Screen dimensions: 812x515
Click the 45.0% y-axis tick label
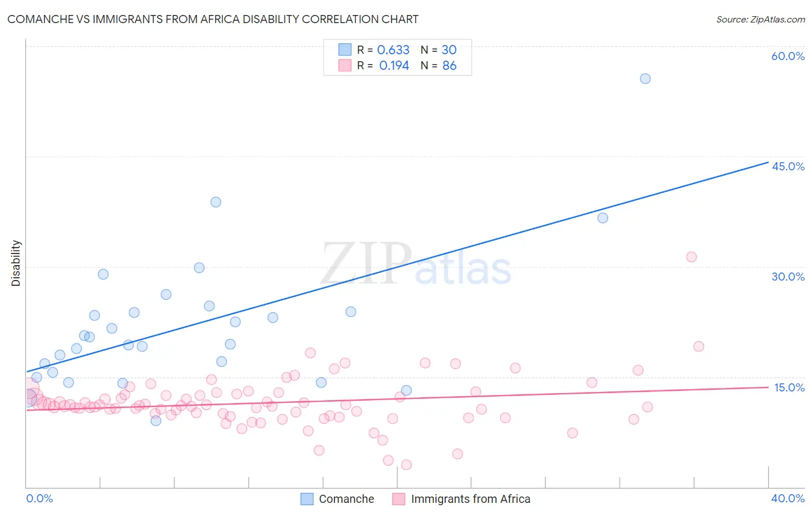pos(788,166)
